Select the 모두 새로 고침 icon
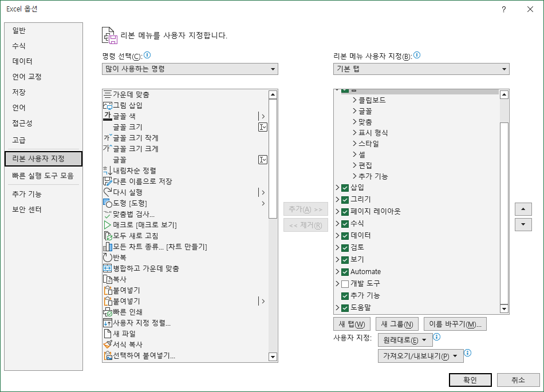 (108, 236)
